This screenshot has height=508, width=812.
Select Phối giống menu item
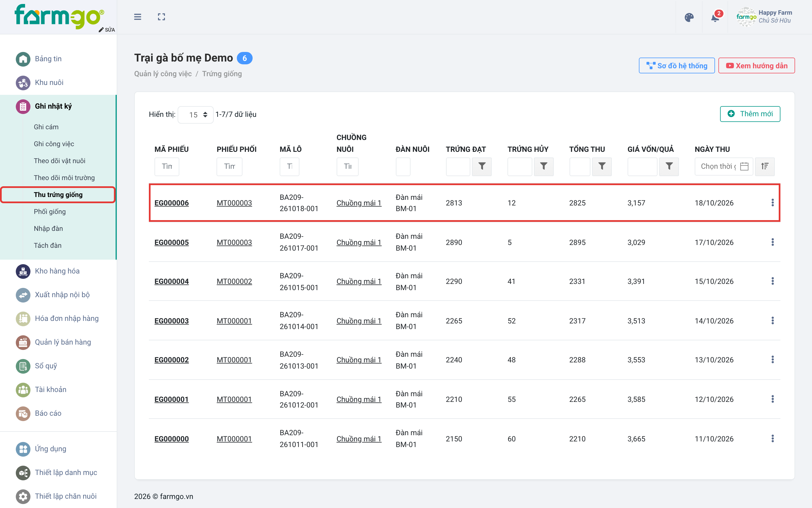click(x=50, y=212)
